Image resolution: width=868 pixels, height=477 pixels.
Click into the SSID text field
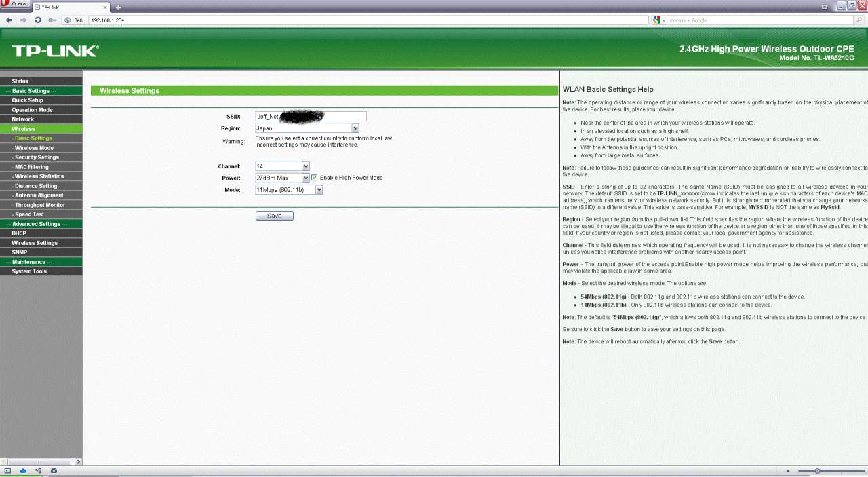[x=311, y=116]
